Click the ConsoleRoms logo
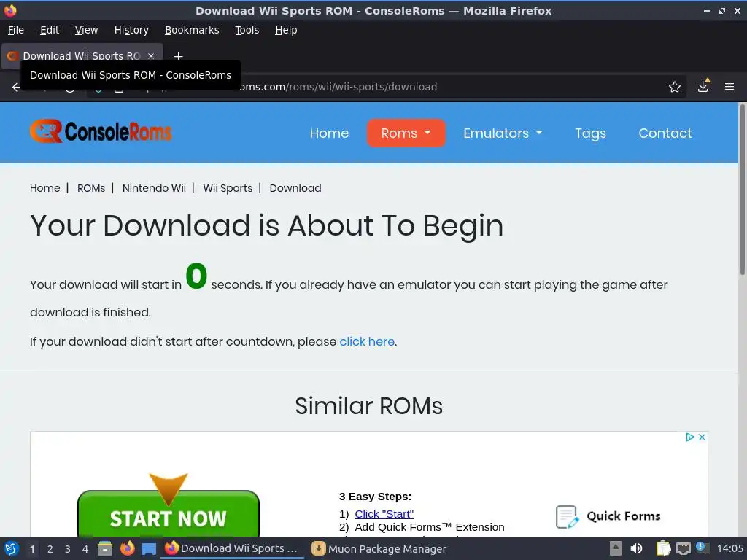Image resolution: width=747 pixels, height=560 pixels. 101,131
